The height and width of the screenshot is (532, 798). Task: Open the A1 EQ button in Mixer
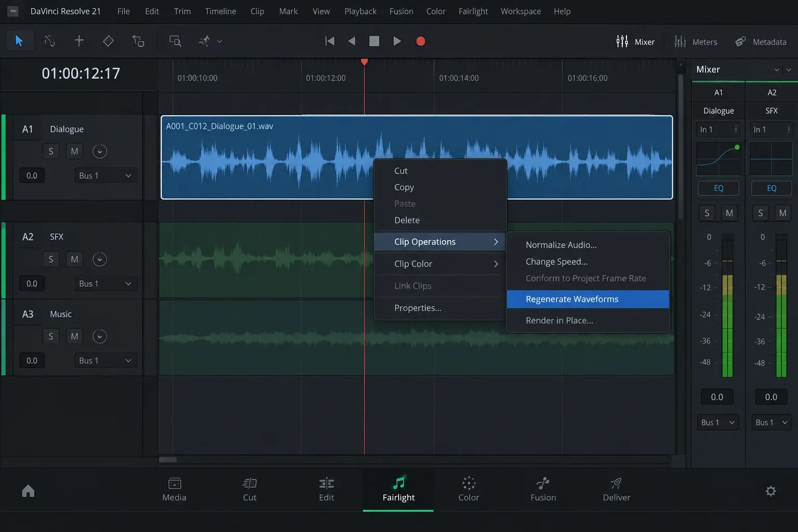tap(719, 188)
